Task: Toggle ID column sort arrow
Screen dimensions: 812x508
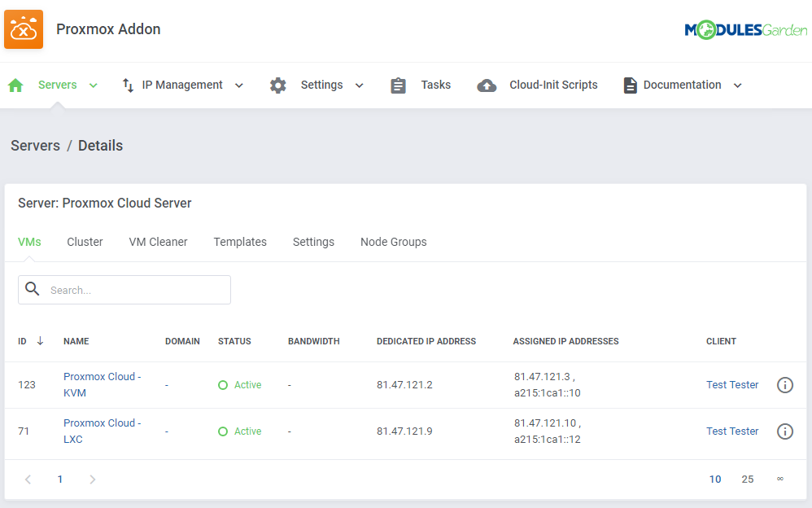Action: click(x=40, y=341)
